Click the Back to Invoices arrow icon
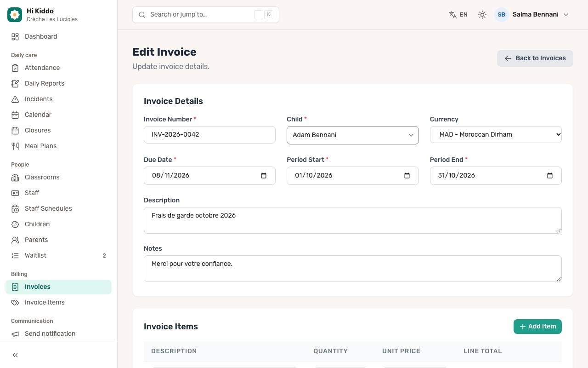The image size is (588, 368). (x=508, y=58)
